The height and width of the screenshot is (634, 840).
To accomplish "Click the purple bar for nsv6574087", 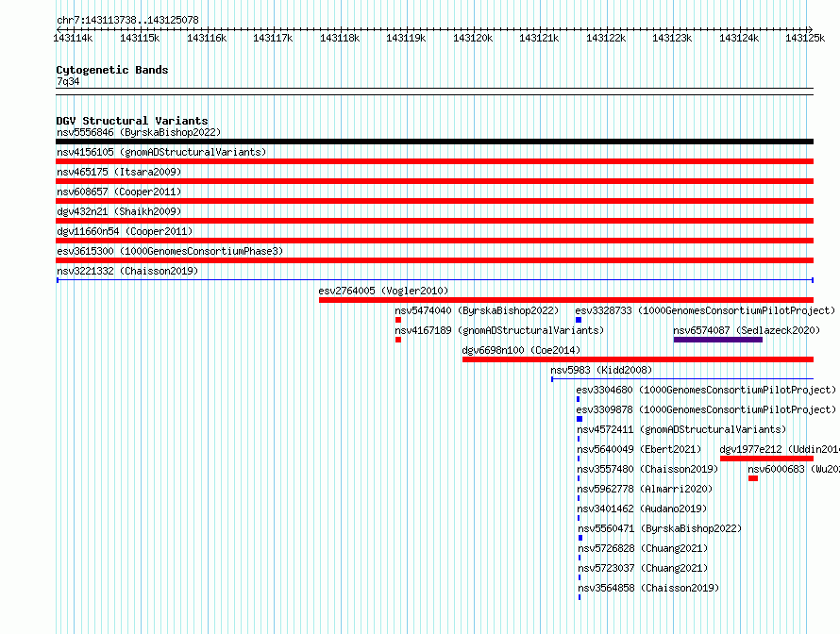I will [718, 340].
